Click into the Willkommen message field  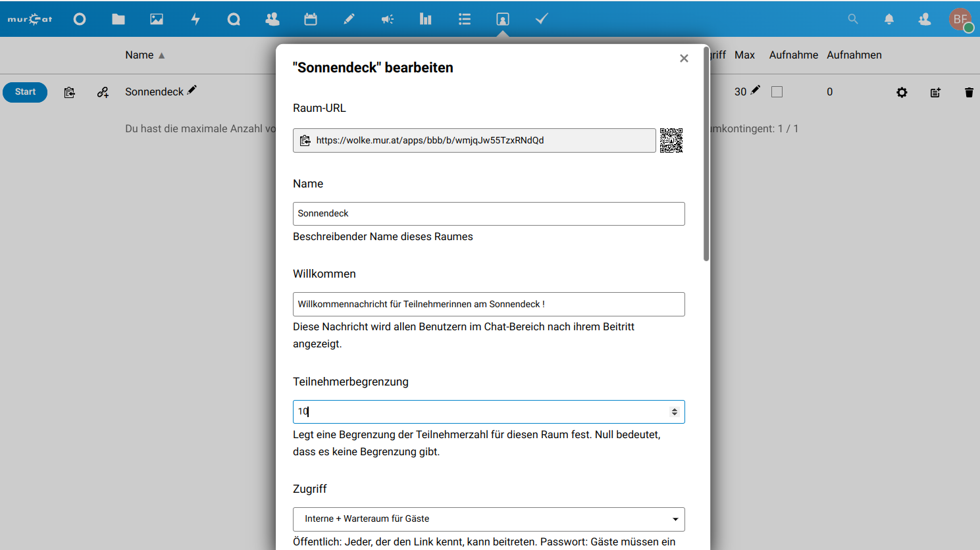point(488,304)
